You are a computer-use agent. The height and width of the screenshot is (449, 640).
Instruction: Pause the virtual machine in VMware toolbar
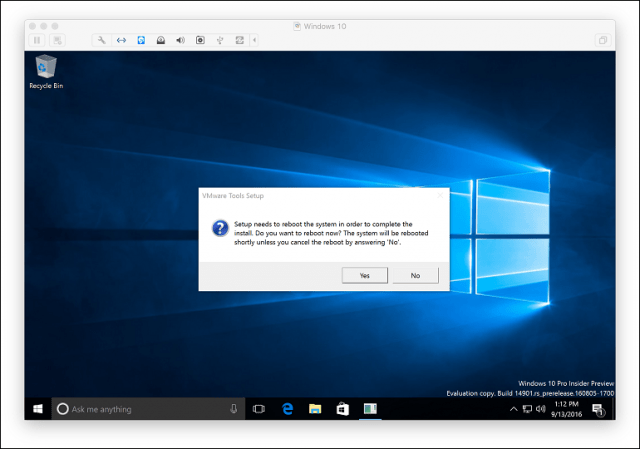[x=37, y=40]
